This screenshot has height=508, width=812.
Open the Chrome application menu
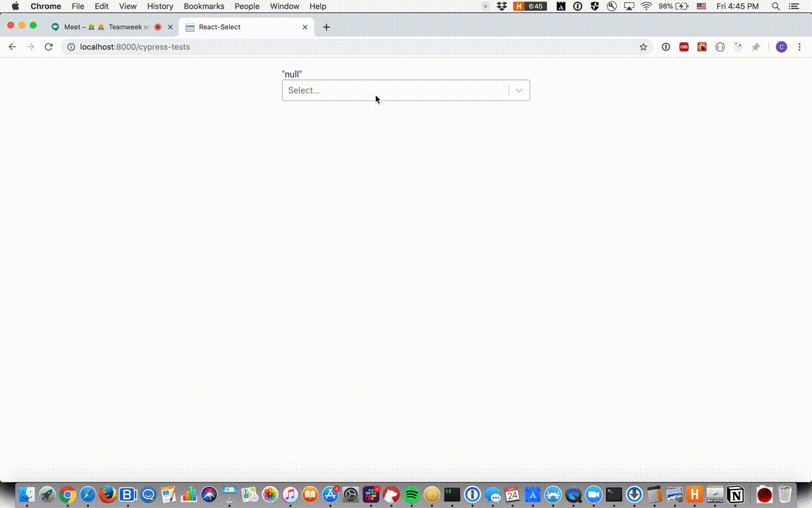pyautogui.click(x=46, y=6)
